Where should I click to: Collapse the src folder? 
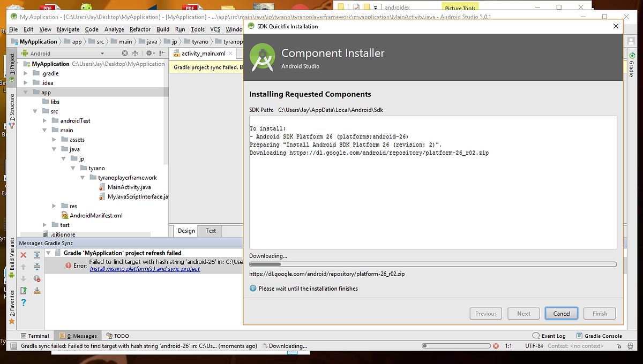point(35,111)
